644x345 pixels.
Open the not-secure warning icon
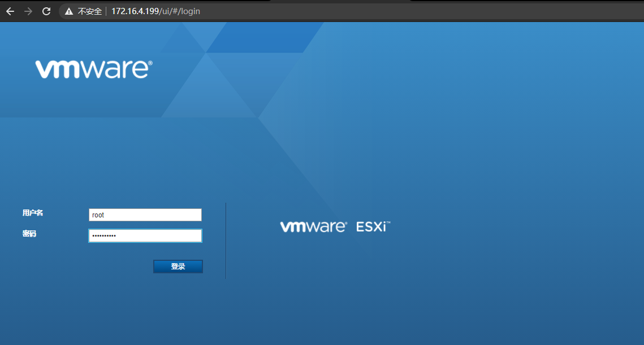pos(69,11)
